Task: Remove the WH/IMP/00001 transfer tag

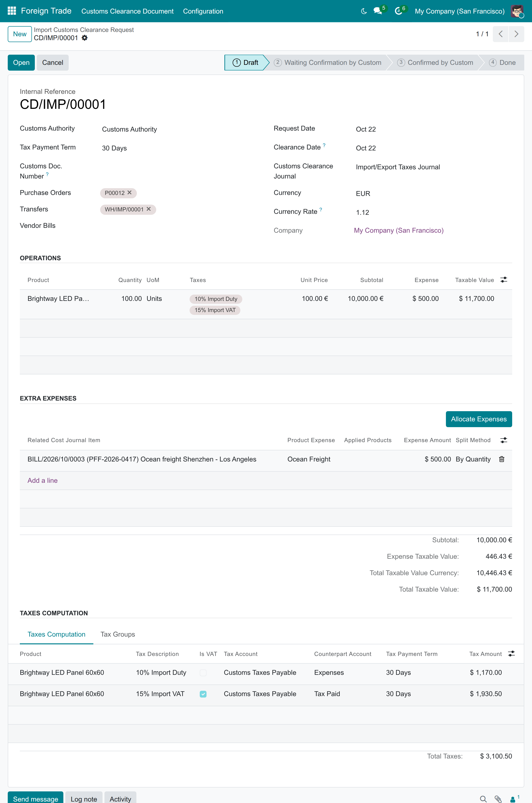Action: point(149,209)
